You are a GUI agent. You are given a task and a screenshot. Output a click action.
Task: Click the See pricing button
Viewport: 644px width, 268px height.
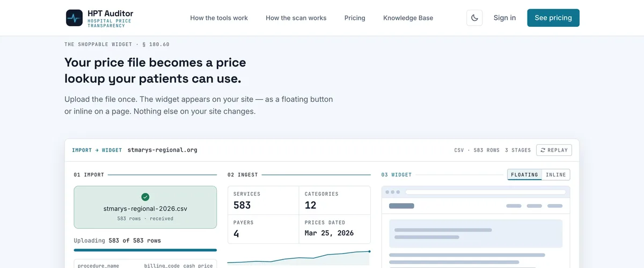click(553, 18)
